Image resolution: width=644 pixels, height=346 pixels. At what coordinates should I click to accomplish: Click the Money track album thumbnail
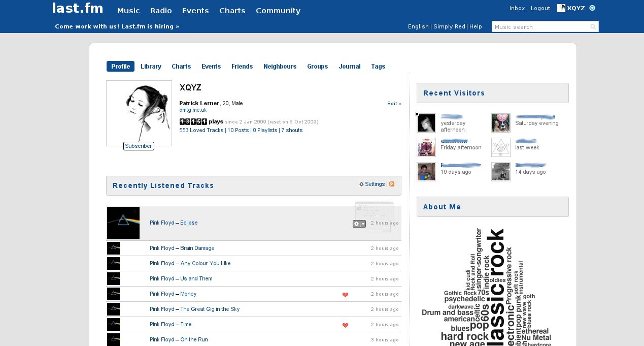click(113, 294)
